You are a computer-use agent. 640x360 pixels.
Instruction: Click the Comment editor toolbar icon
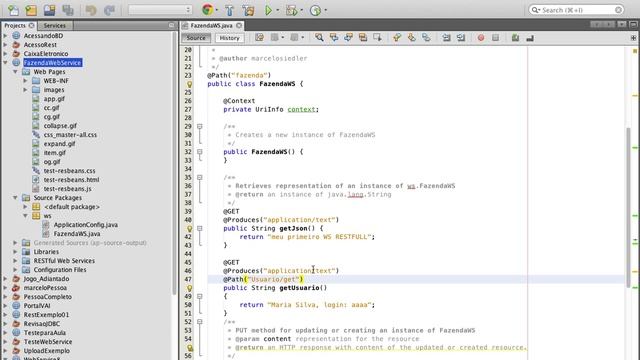click(515, 38)
